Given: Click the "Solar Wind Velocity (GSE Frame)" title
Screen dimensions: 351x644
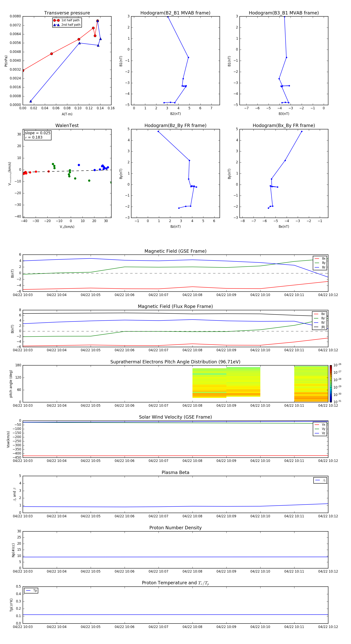Looking at the screenshot, I should (x=175, y=417).
